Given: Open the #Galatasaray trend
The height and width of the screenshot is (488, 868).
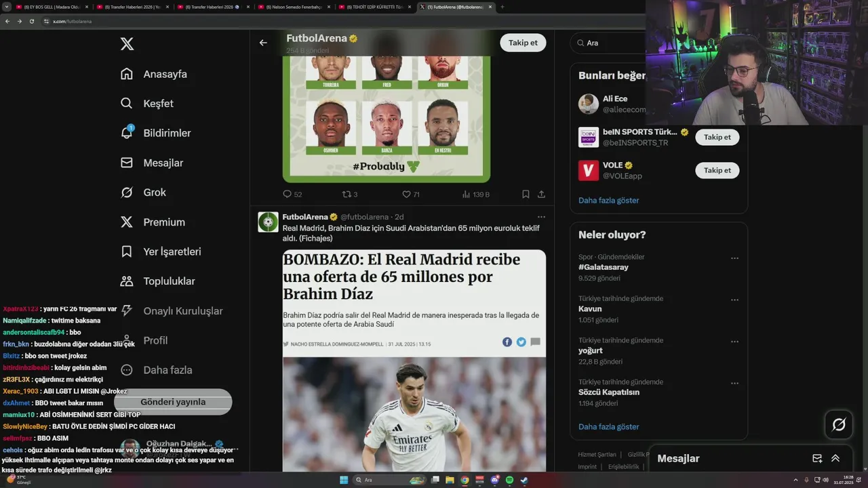Looking at the screenshot, I should click(604, 267).
